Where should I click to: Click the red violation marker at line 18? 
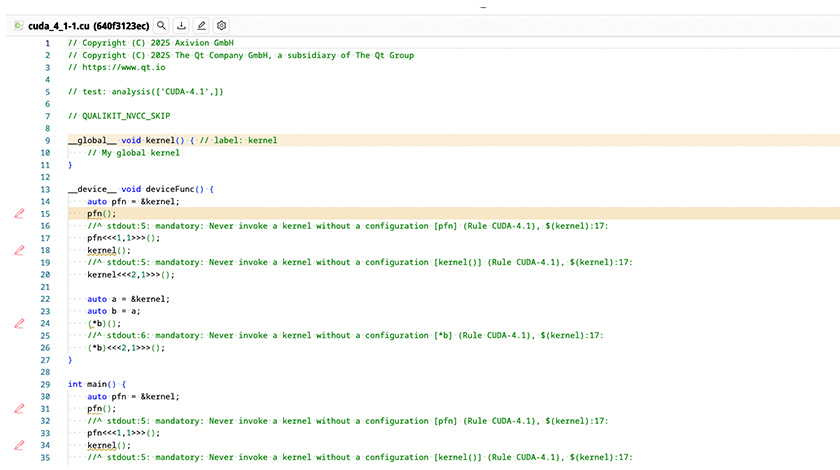click(x=18, y=250)
